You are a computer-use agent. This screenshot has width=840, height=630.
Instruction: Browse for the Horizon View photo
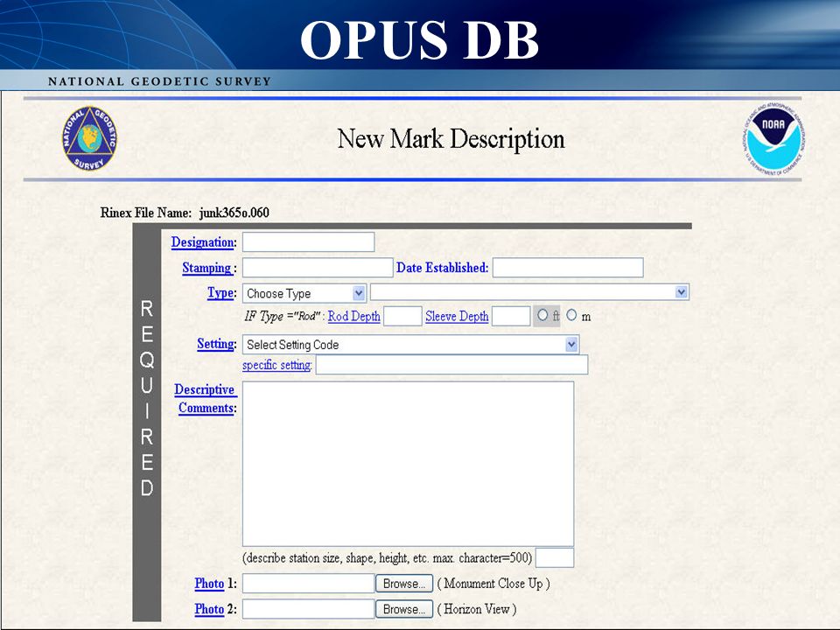pyautogui.click(x=404, y=609)
